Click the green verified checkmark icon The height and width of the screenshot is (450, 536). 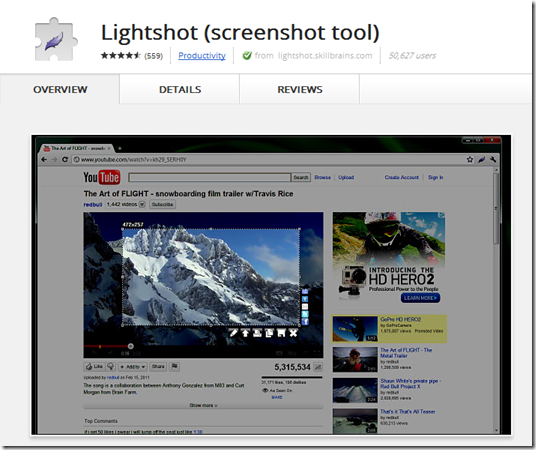point(247,55)
